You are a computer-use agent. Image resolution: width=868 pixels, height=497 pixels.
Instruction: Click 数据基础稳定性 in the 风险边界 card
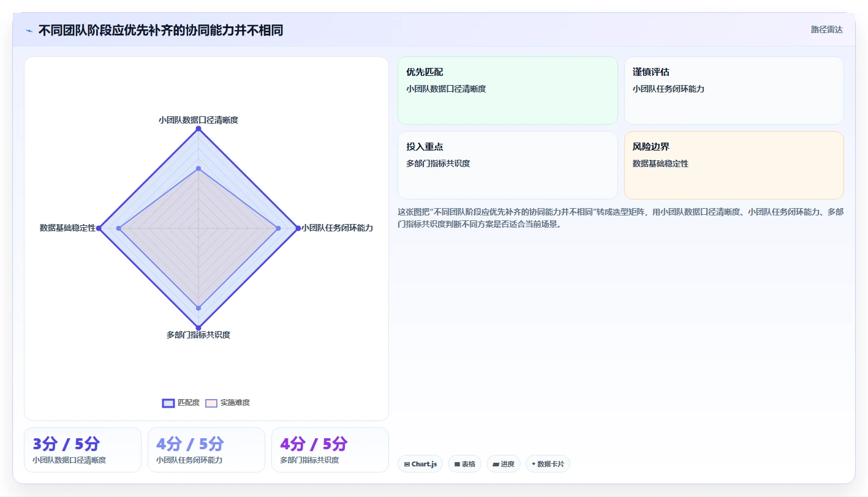[660, 163]
